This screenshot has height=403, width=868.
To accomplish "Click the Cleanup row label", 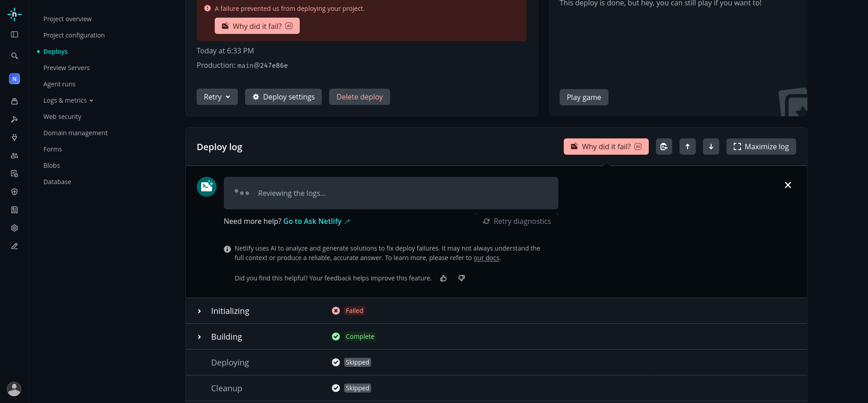I will pos(226,388).
